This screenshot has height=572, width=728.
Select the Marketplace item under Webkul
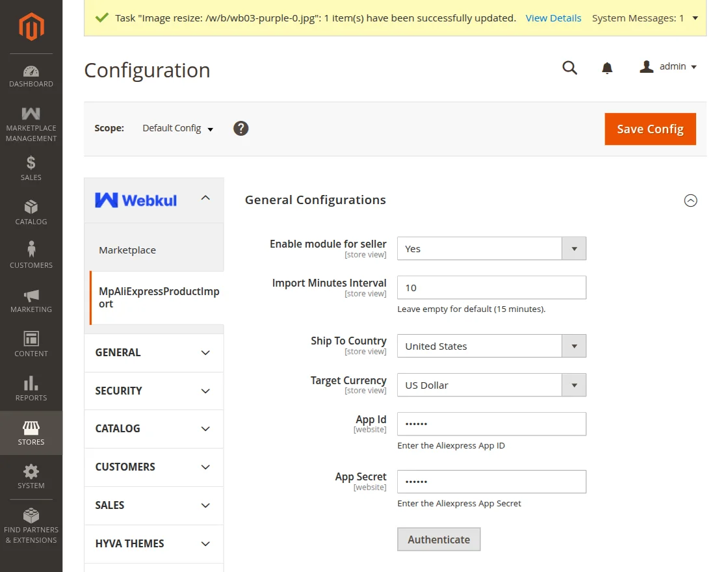click(x=127, y=250)
